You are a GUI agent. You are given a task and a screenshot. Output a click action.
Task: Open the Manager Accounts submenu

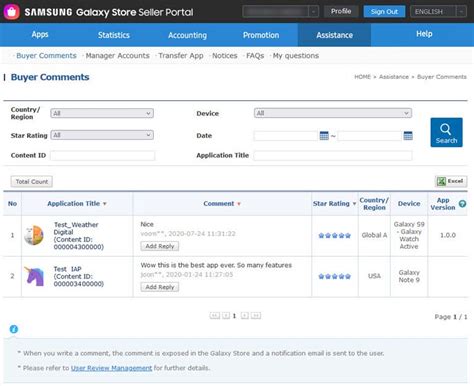click(x=118, y=56)
